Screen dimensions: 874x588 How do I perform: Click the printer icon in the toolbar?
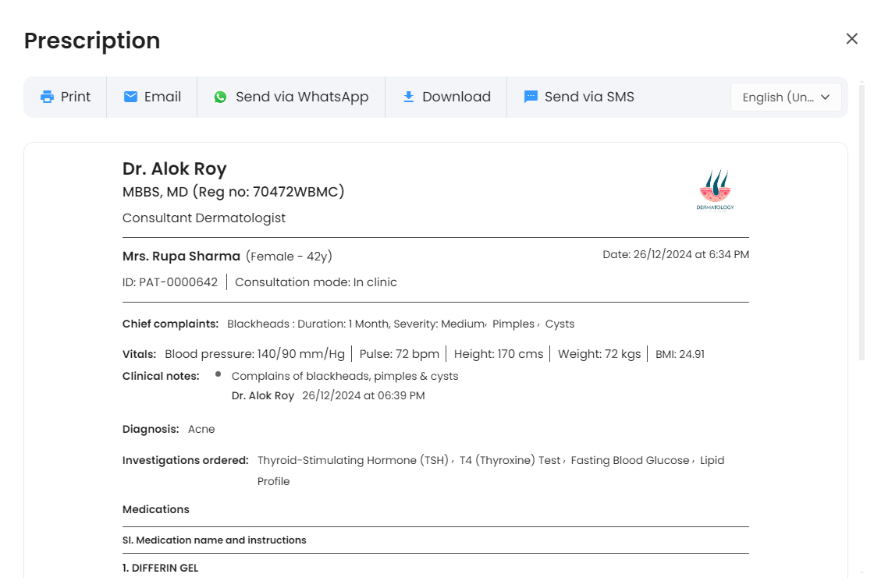[x=47, y=97]
